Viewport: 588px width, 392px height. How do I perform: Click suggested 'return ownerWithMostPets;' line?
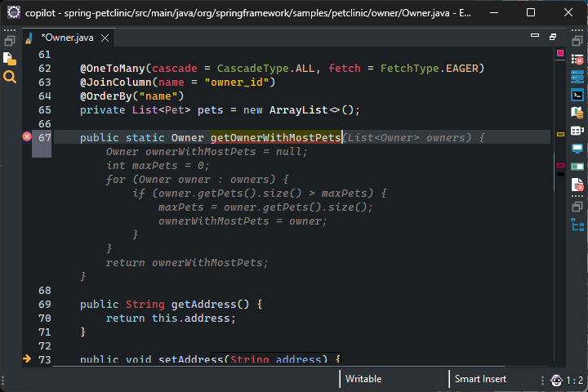point(187,263)
